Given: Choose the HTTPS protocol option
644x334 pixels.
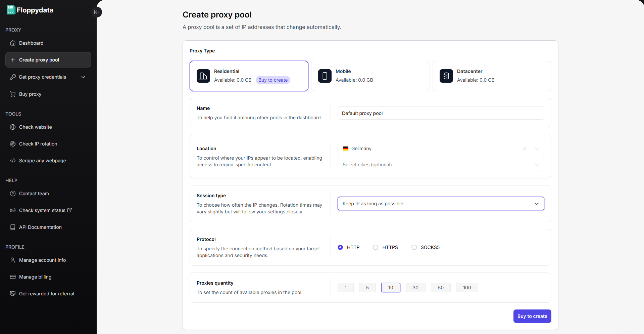Looking at the screenshot, I should pos(376,247).
